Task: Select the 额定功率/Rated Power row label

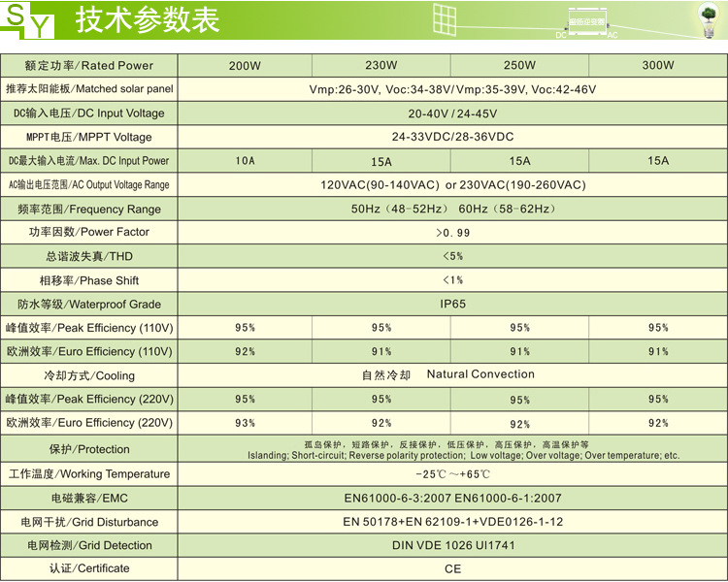Action: click(x=89, y=65)
